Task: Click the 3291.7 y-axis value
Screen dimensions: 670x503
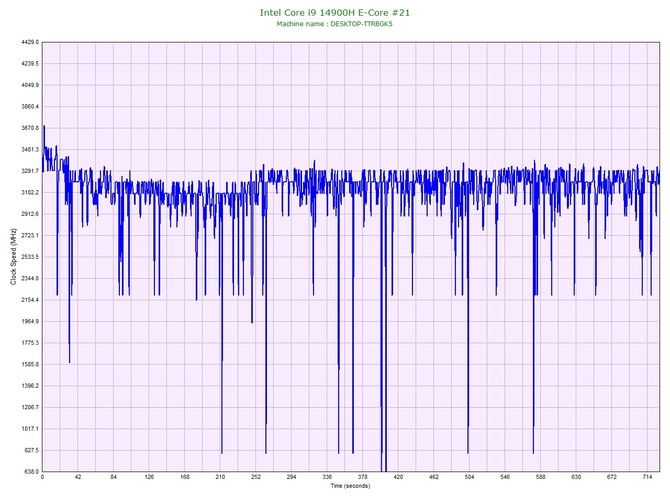Action: [30, 171]
